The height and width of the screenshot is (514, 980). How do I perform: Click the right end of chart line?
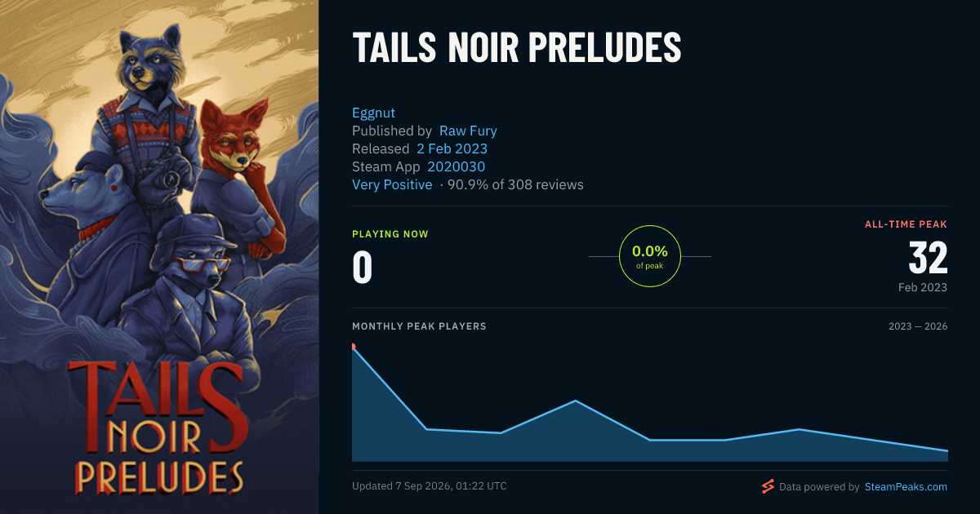pyautogui.click(x=947, y=450)
